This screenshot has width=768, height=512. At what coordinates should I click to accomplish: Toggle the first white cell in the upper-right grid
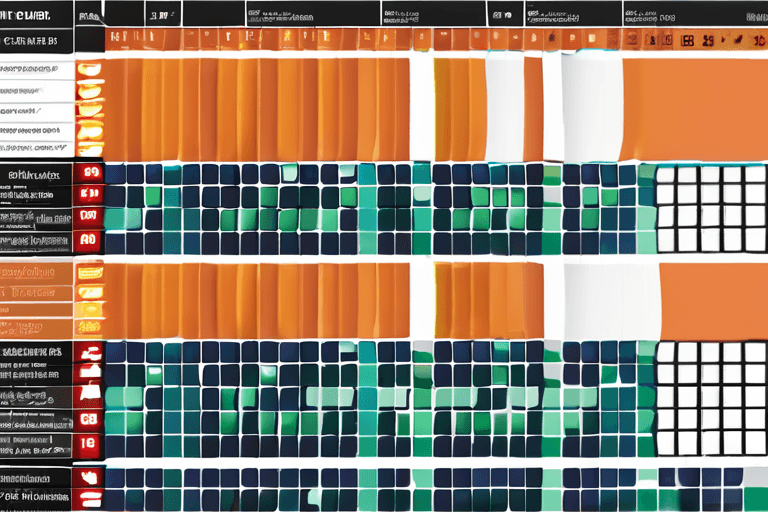pos(665,174)
